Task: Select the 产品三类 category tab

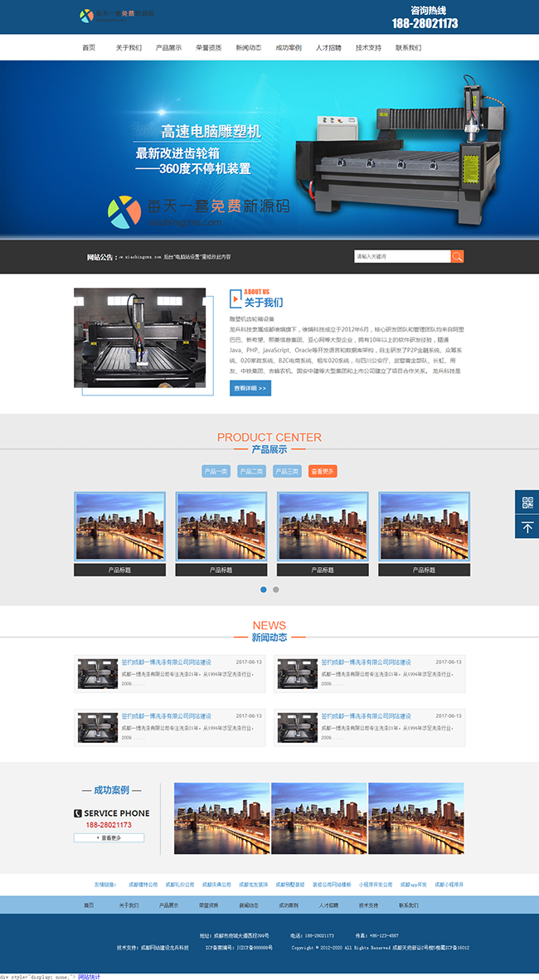Action: pyautogui.click(x=288, y=471)
